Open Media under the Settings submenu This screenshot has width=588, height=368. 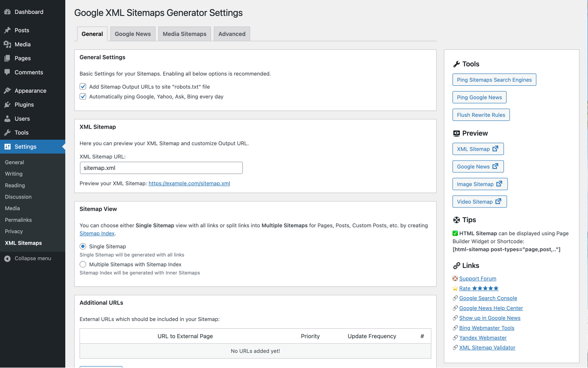pyautogui.click(x=12, y=208)
